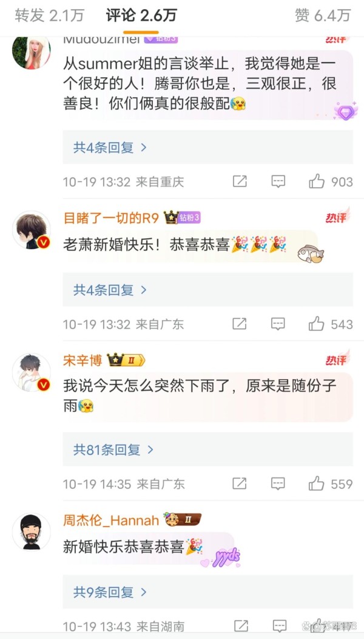This screenshot has width=364, height=639.
Task: Open 宋辛博's profile via username
Action: click(83, 360)
